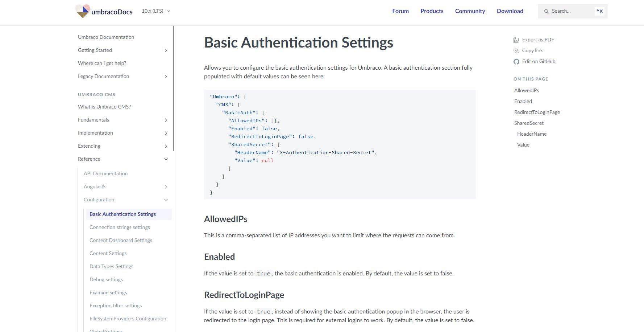The image size is (644, 332).
Task: Open the Download menu link
Action: click(x=510, y=11)
